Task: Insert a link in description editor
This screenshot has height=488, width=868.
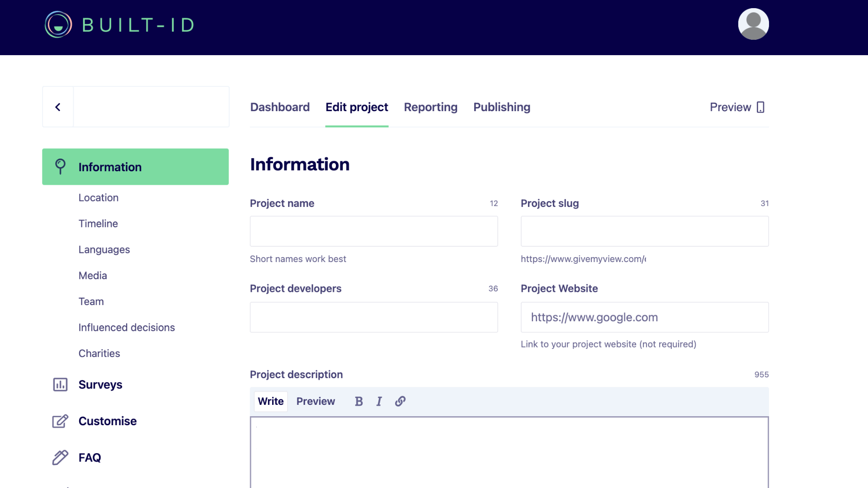Action: click(x=400, y=401)
